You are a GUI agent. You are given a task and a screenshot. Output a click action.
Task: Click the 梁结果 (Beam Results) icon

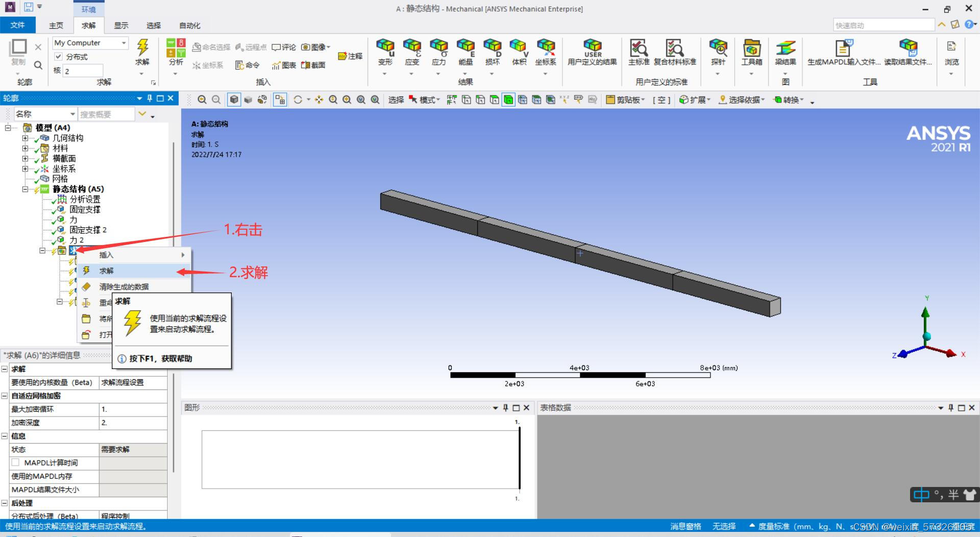tap(785, 52)
